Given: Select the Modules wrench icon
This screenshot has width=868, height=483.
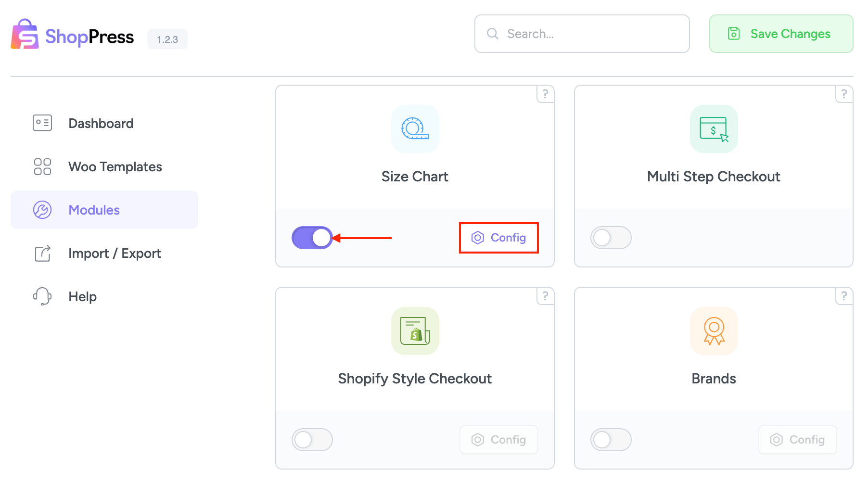Looking at the screenshot, I should [x=42, y=210].
